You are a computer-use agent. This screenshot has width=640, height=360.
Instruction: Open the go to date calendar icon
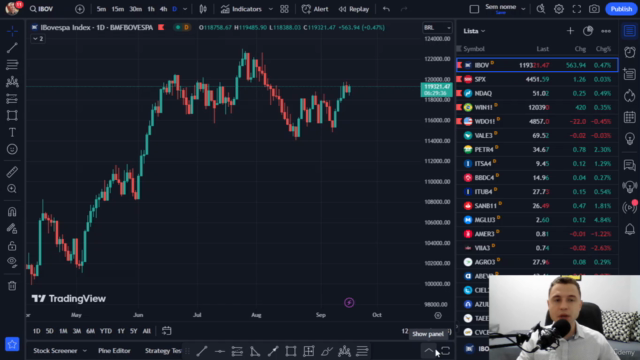click(167, 331)
